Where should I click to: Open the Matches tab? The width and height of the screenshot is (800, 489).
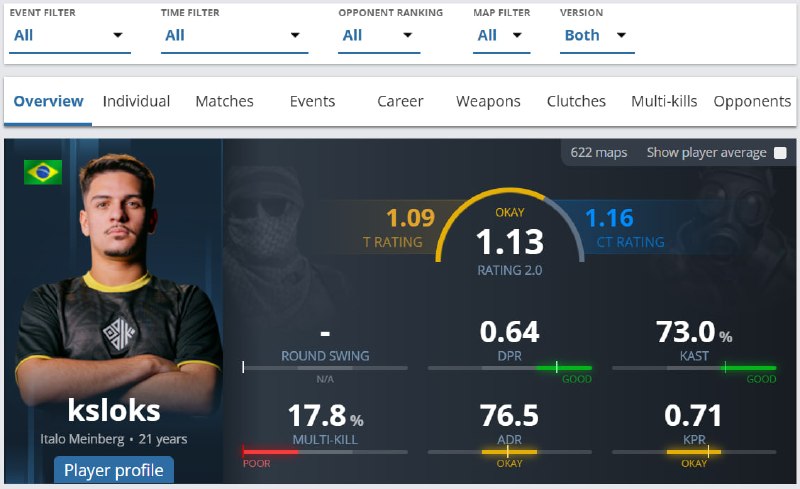224,101
